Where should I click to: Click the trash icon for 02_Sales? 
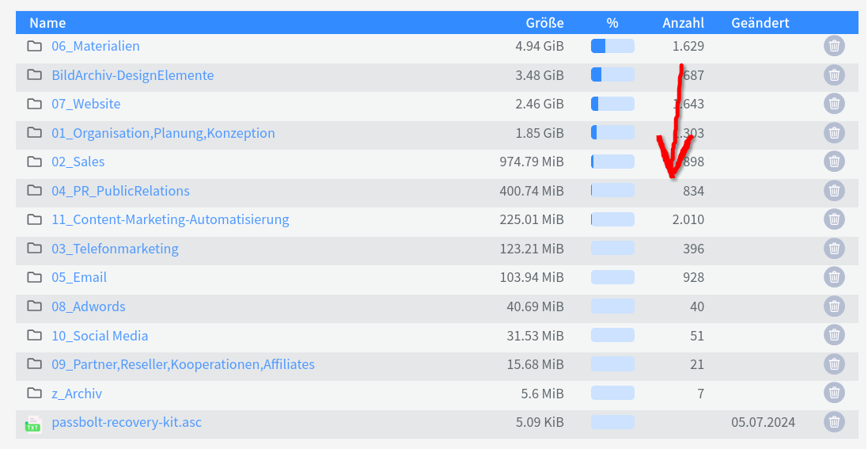834,162
